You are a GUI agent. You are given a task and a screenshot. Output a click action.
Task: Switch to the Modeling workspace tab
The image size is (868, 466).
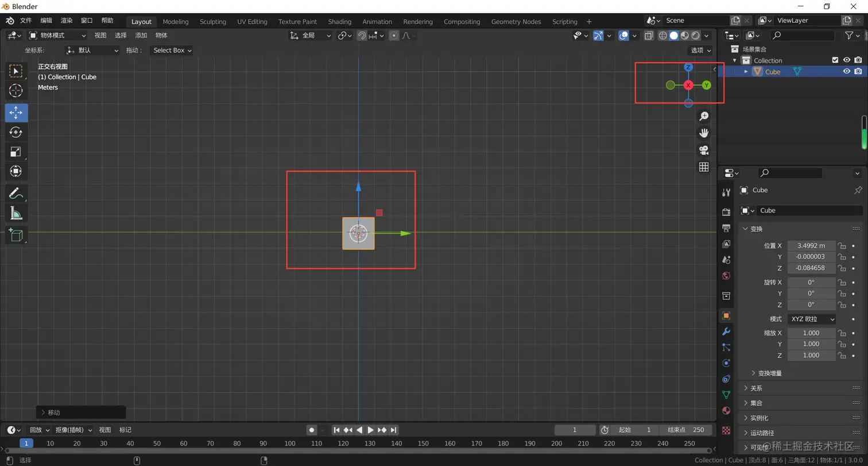tap(176, 22)
